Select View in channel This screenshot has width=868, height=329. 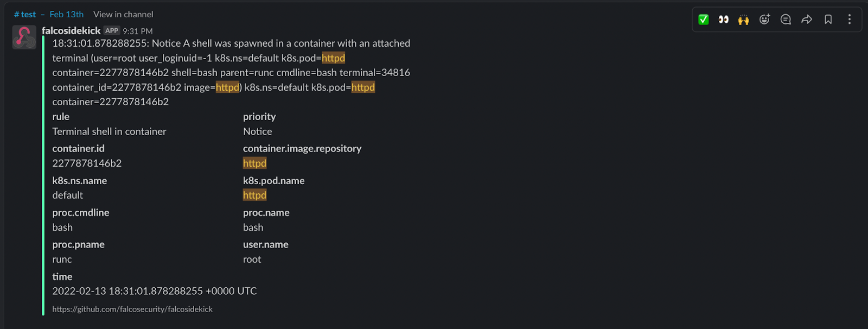[123, 14]
